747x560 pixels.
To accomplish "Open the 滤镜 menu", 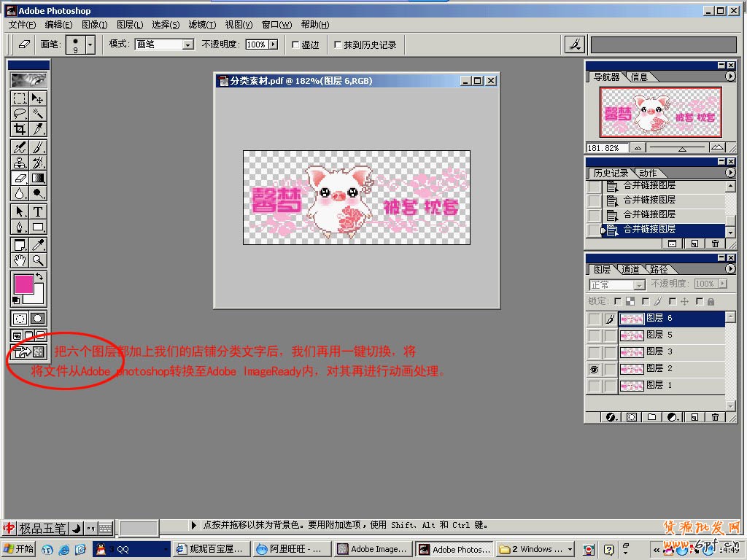I will pos(202,25).
